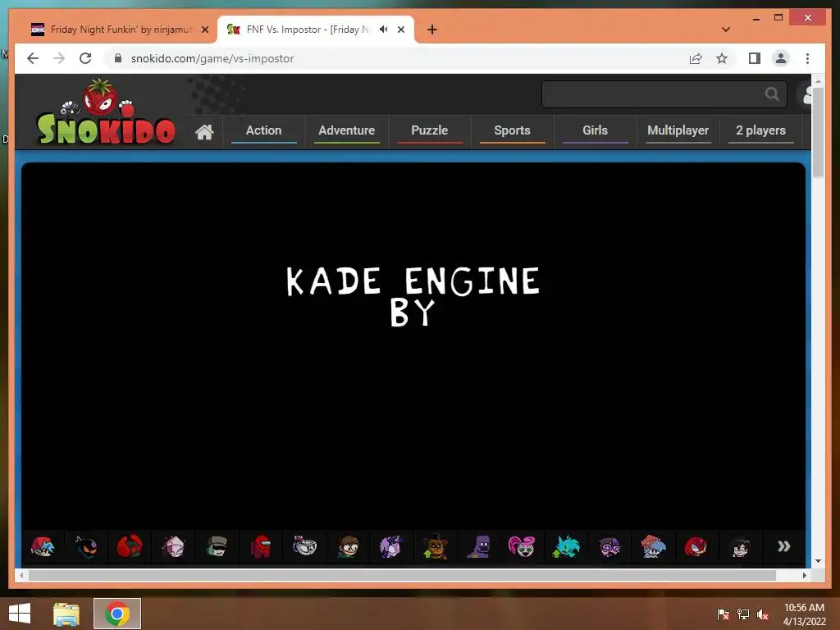View site information lock icon

(118, 58)
